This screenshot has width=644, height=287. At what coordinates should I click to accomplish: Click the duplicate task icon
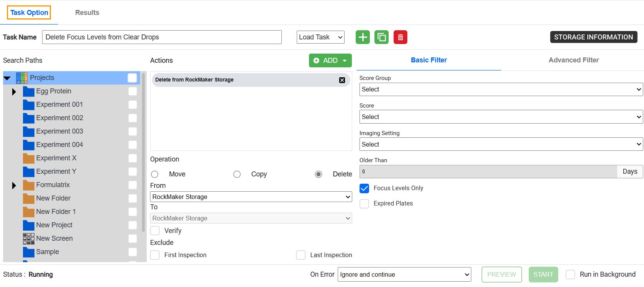(x=381, y=37)
